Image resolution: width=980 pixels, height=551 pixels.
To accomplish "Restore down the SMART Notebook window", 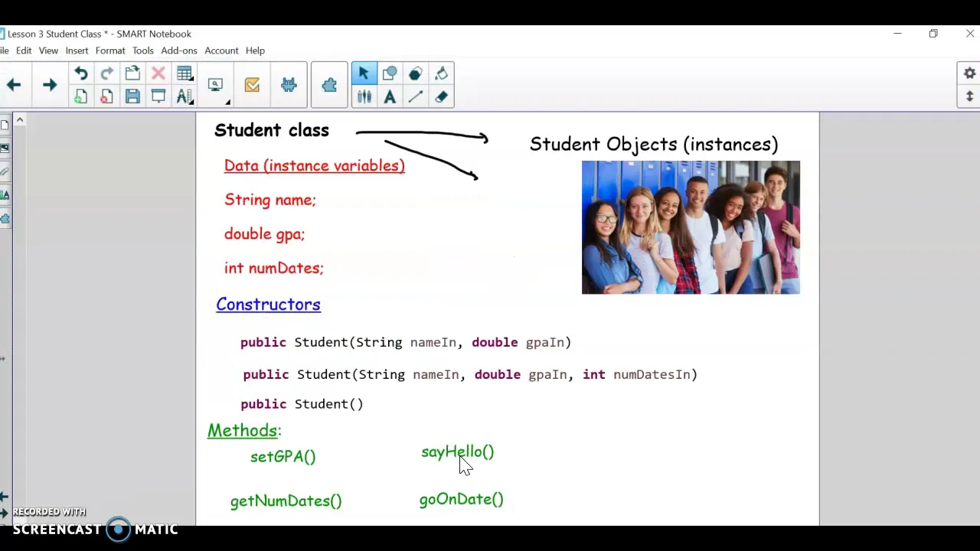I will 933,34.
